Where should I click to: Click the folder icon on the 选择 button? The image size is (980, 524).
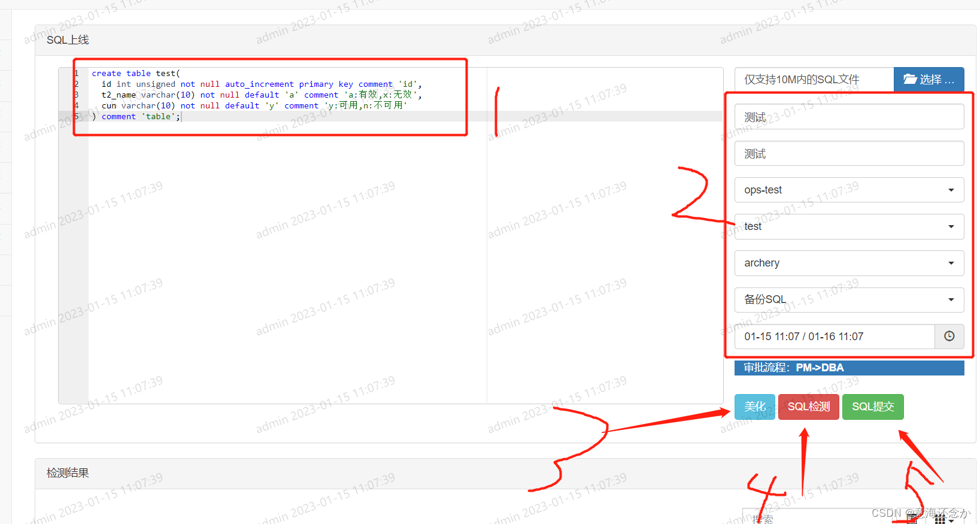pyautogui.click(x=910, y=79)
